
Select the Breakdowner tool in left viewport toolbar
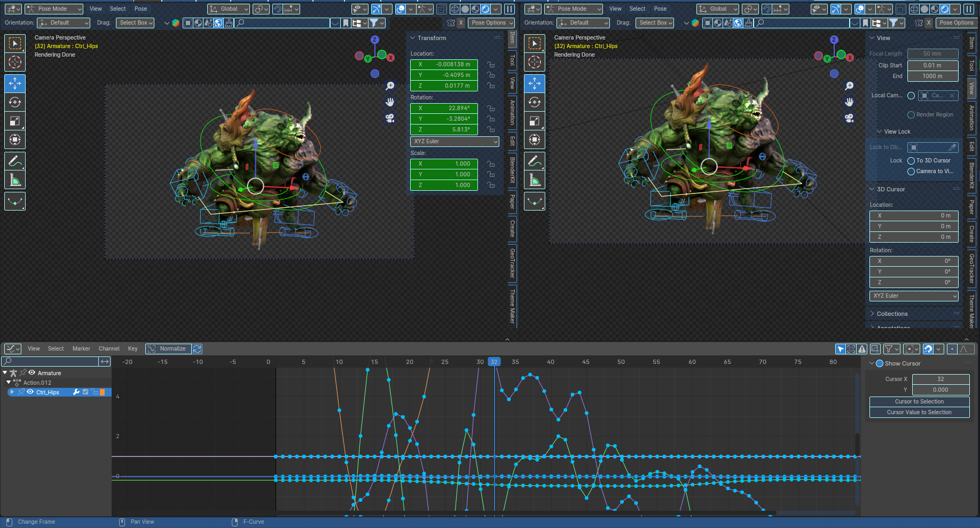(15, 201)
